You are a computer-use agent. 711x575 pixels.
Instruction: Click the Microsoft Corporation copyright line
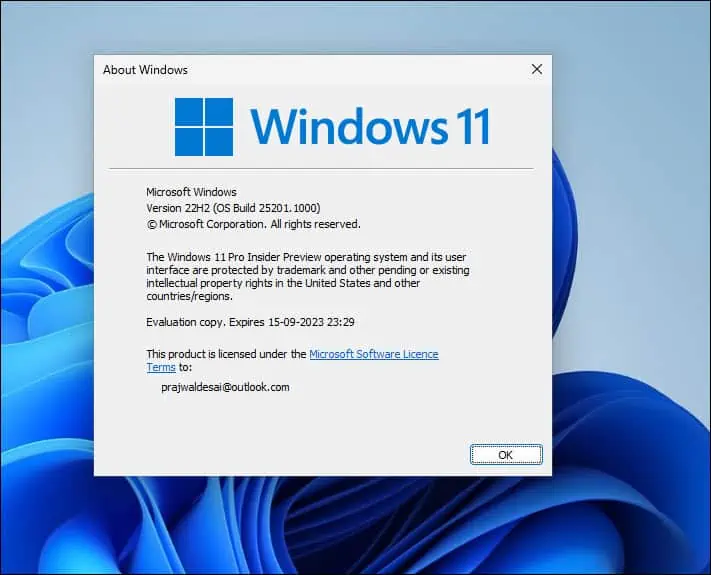[x=253, y=224]
